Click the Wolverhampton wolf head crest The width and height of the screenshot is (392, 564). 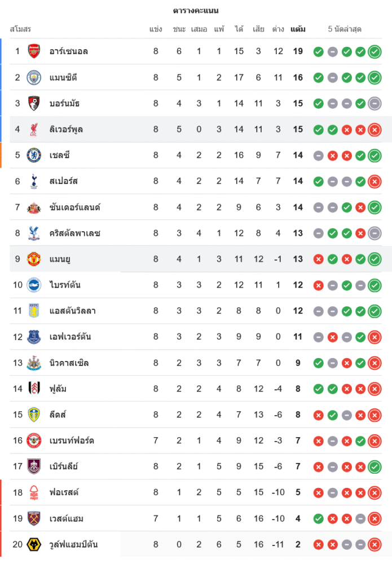pos(34,544)
